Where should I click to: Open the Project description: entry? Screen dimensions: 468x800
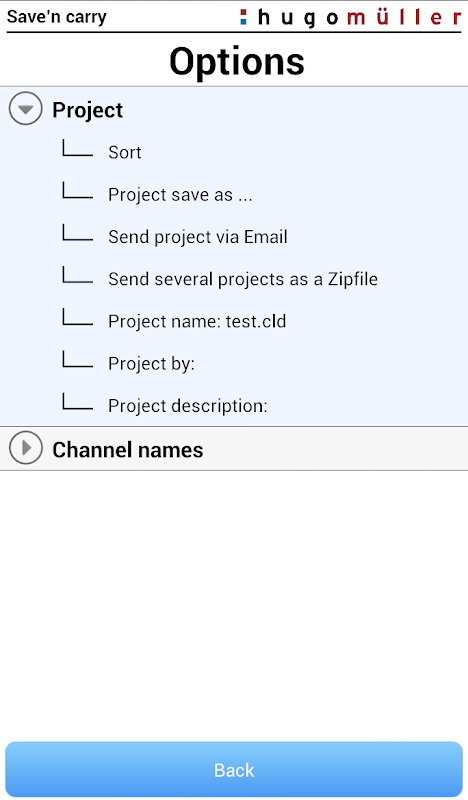[187, 406]
